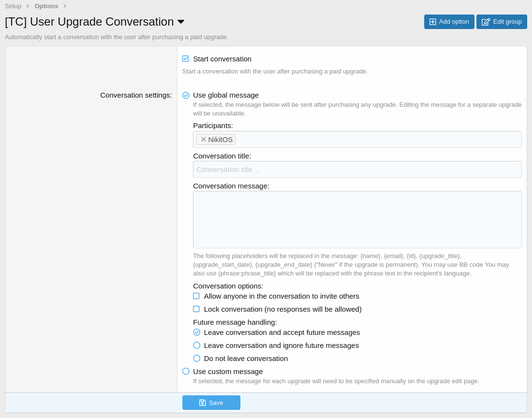This screenshot has width=532, height=418.
Task: Expand the option group title dropdown arrow
Action: click(x=181, y=22)
